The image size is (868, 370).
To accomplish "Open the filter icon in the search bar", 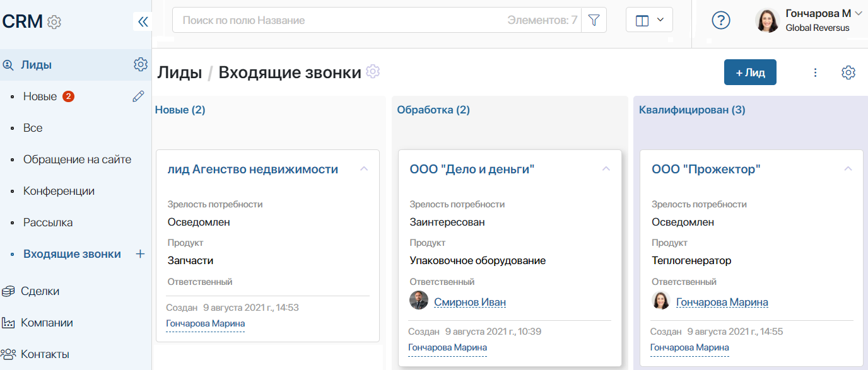I will [593, 20].
